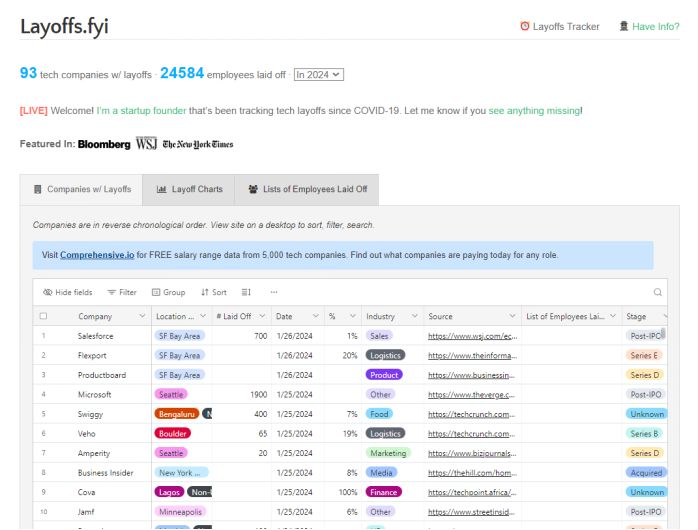The width and height of the screenshot is (698, 530).
Task: Expand the Location column dropdown arrow
Action: [203, 316]
